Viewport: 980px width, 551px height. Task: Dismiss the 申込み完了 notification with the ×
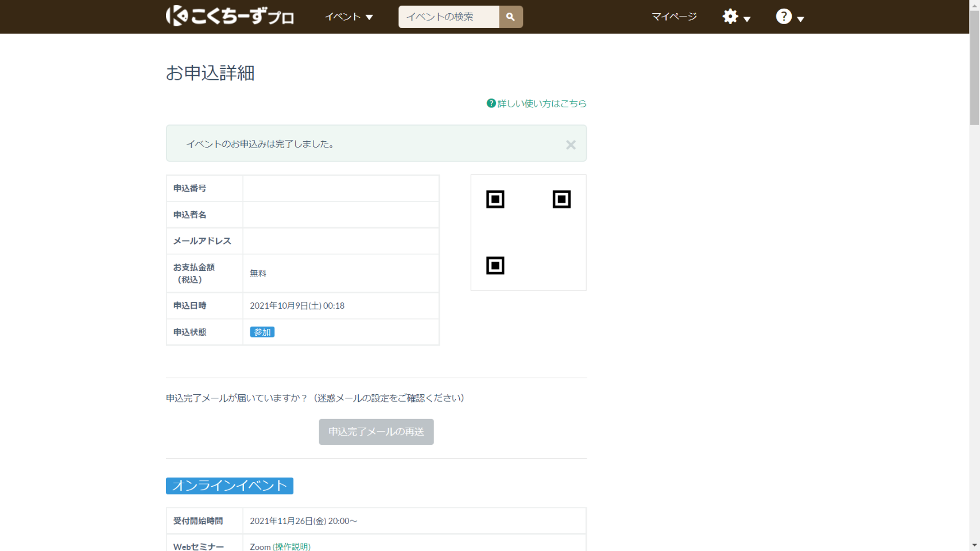[570, 145]
